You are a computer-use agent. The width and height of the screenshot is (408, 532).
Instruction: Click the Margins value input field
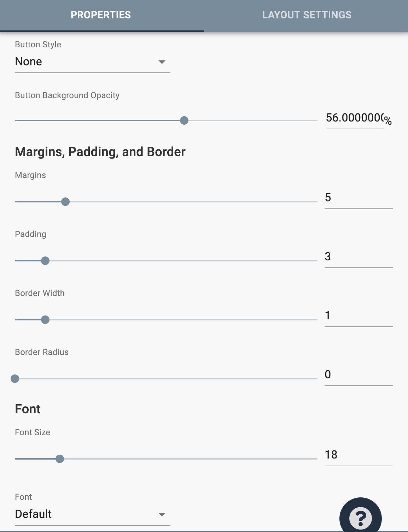pyautogui.click(x=358, y=198)
